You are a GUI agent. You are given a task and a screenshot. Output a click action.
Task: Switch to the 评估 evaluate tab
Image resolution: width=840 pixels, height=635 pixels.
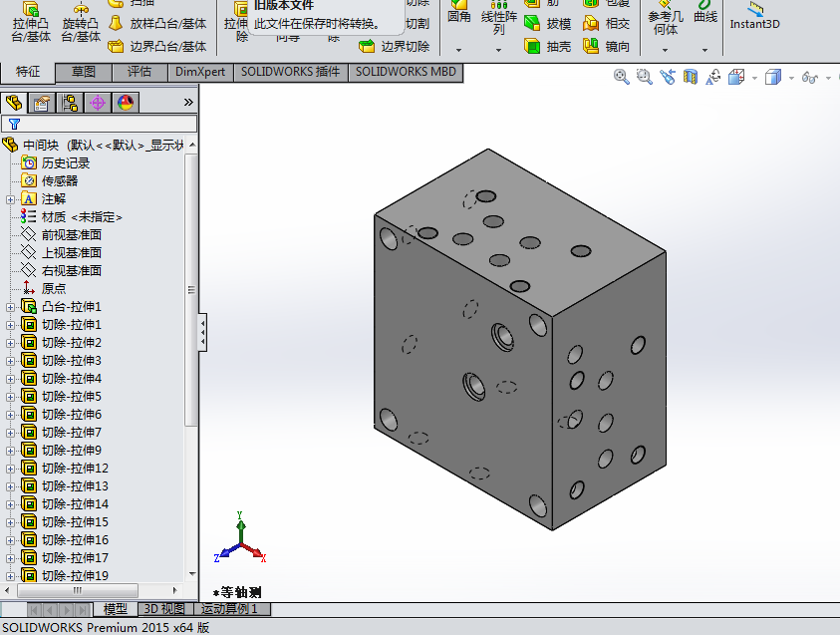[x=140, y=72]
